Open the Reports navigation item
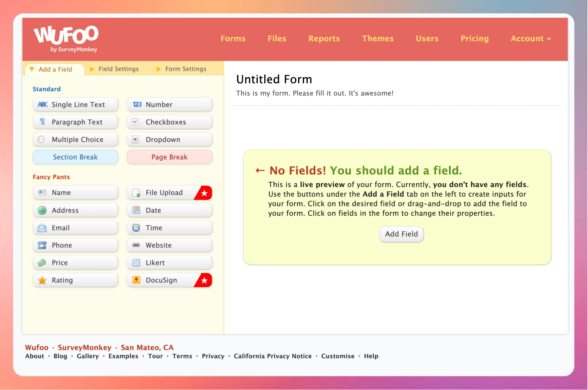 point(324,39)
